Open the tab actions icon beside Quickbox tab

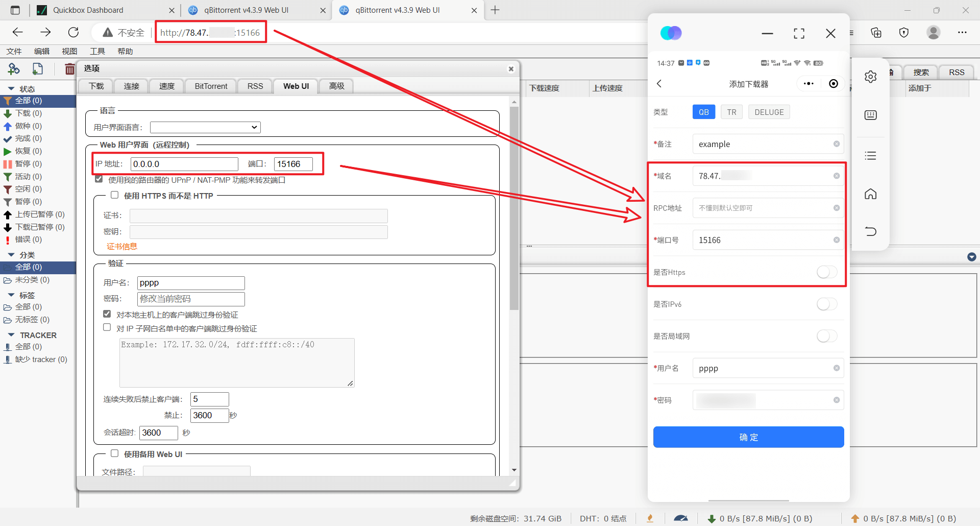(15, 10)
